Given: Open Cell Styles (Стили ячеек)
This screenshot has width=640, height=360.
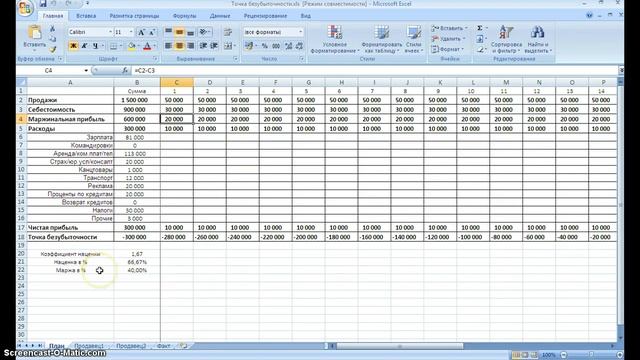Looking at the screenshot, I should [413, 39].
